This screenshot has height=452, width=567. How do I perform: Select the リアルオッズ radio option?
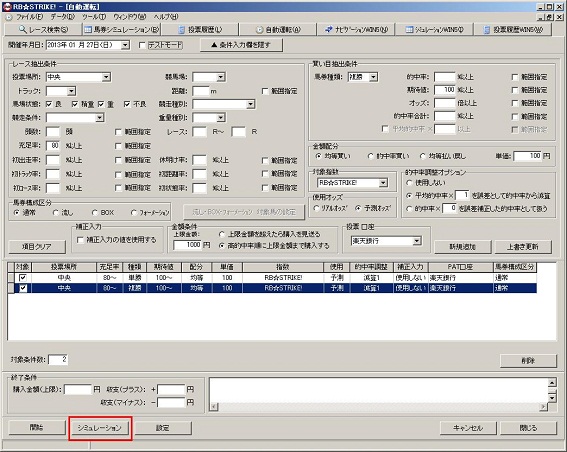pos(316,208)
